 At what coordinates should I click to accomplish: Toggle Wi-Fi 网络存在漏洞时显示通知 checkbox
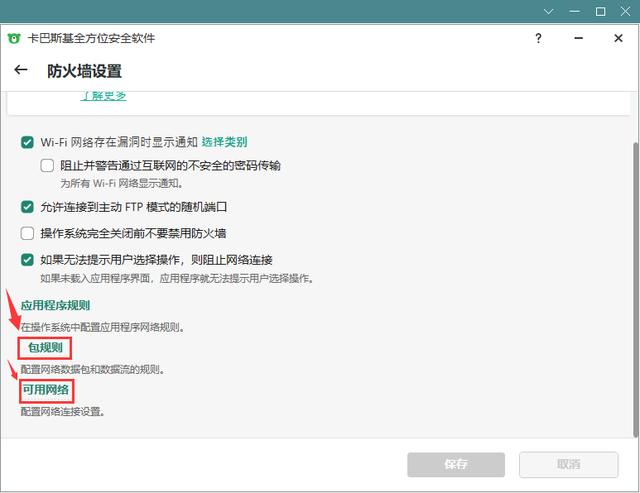[x=27, y=142]
